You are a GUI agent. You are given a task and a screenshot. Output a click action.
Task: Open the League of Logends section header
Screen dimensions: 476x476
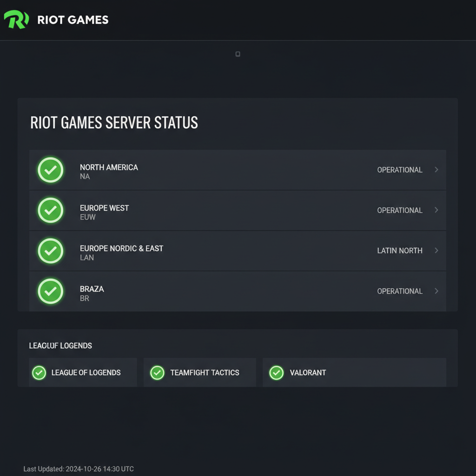[x=60, y=346]
